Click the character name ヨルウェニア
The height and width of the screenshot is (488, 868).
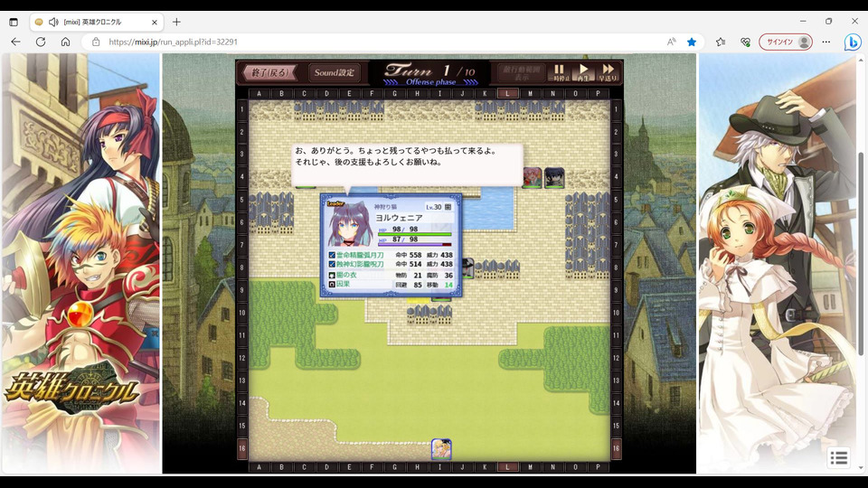tap(399, 218)
